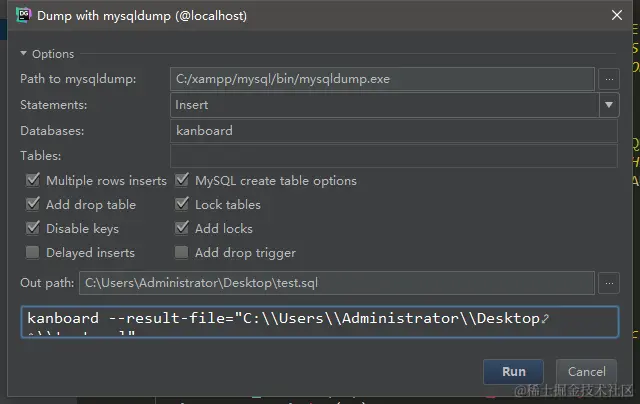Cancel the dump dialog
Image resolution: width=640 pixels, height=404 pixels.
(x=587, y=372)
